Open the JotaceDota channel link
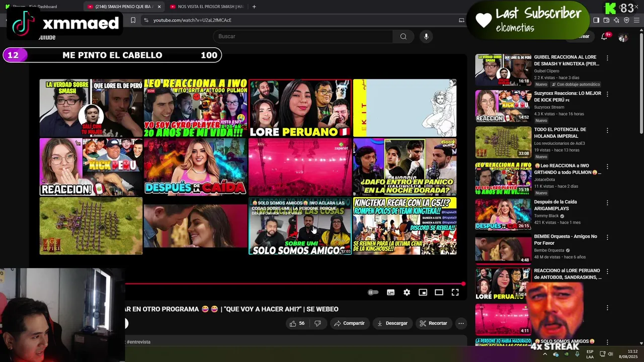Image resolution: width=644 pixels, height=362 pixels. [x=544, y=179]
